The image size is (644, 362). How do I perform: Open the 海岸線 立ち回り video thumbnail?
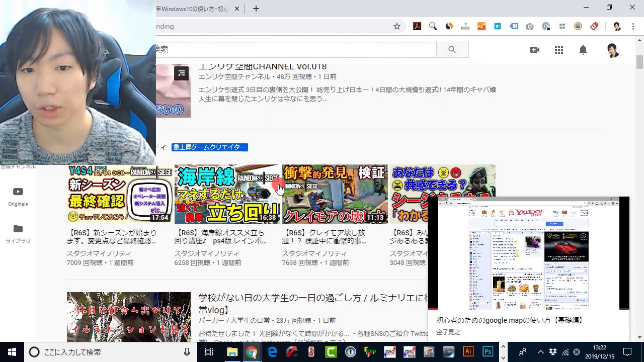(227, 194)
